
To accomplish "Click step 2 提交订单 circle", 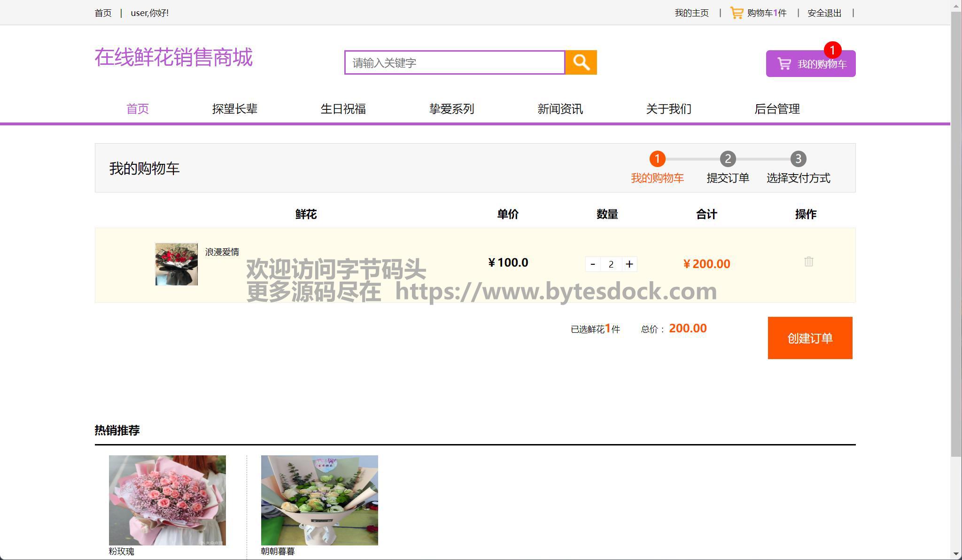I will pos(728,159).
